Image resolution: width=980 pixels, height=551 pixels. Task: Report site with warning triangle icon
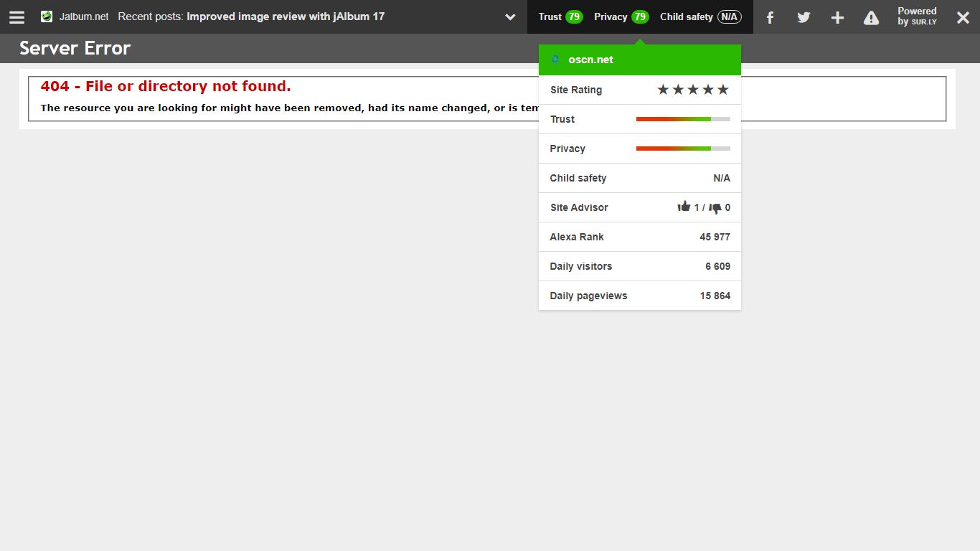pos(871,17)
